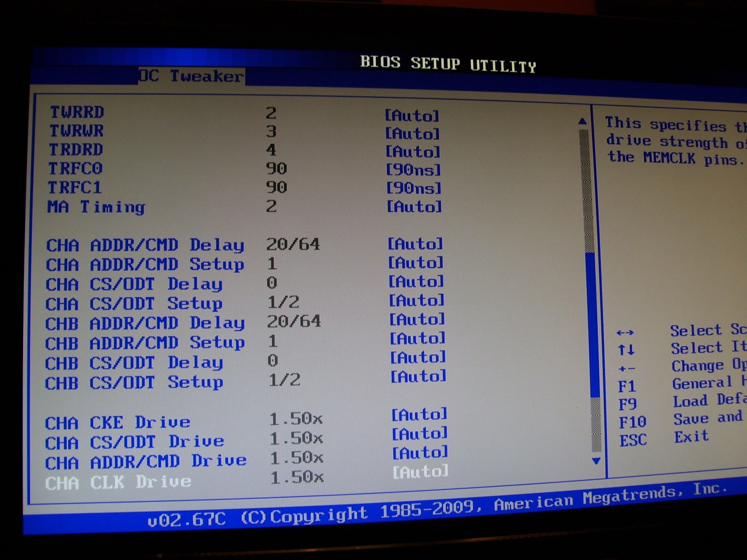This screenshot has width=747, height=560.
Task: Select the highlighted CHA CLK Drive item
Action: click(x=118, y=482)
